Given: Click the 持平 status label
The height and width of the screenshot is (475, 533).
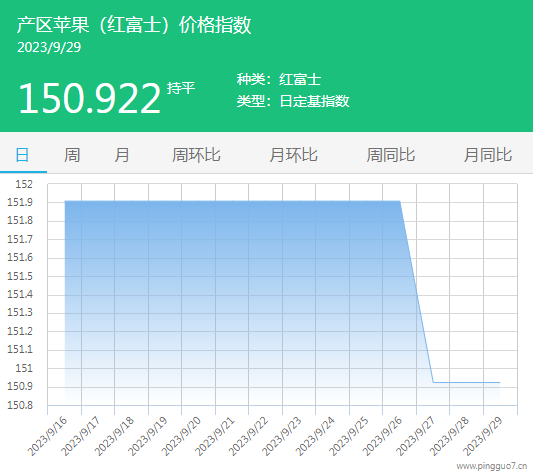Looking at the screenshot, I should (181, 88).
